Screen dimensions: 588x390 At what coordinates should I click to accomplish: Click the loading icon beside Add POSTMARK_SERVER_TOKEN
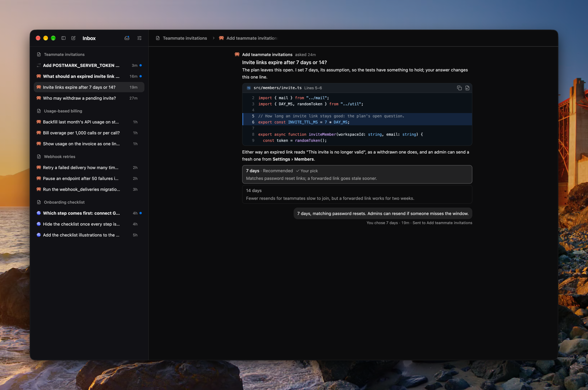click(x=39, y=65)
